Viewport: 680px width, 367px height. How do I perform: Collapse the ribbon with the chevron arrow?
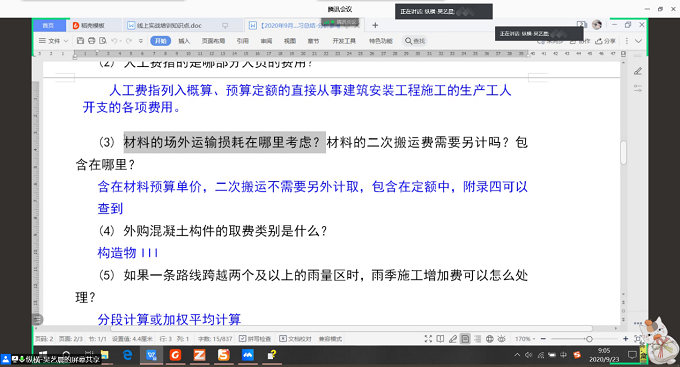(x=638, y=41)
